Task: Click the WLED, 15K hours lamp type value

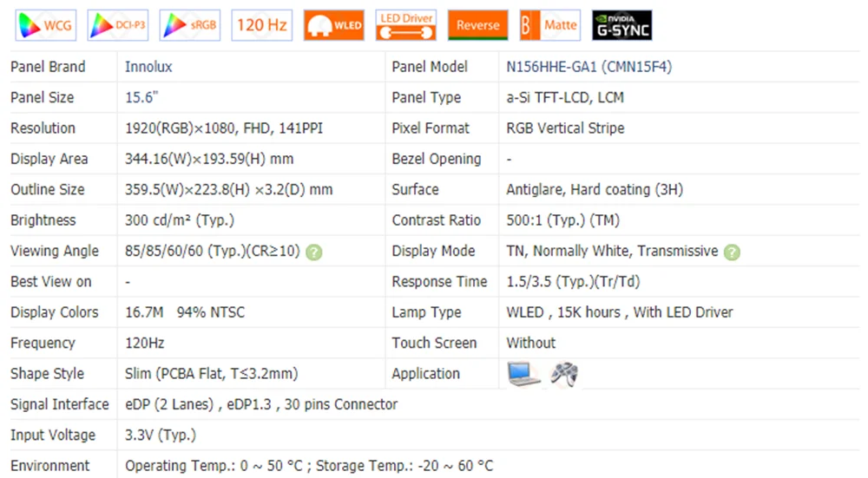Action: tap(620, 312)
